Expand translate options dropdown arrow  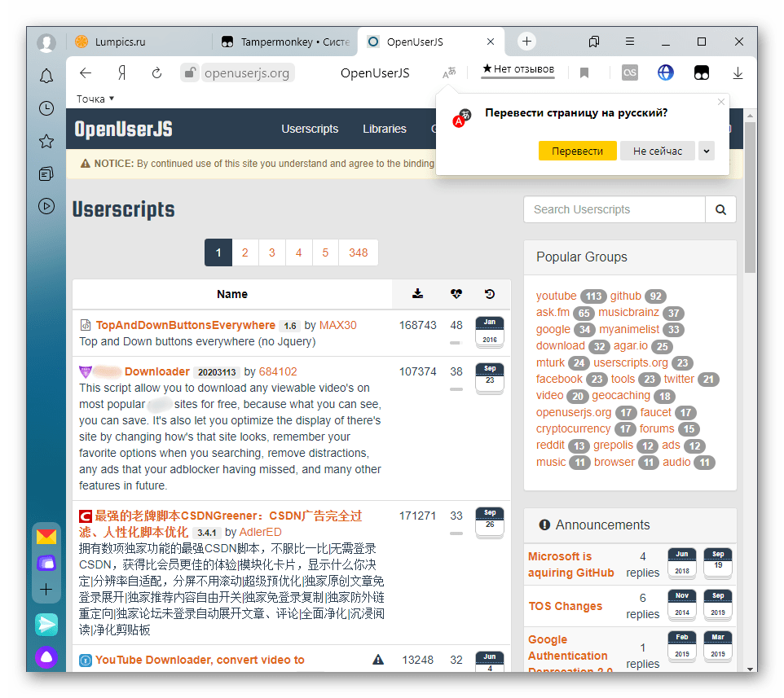coord(707,151)
